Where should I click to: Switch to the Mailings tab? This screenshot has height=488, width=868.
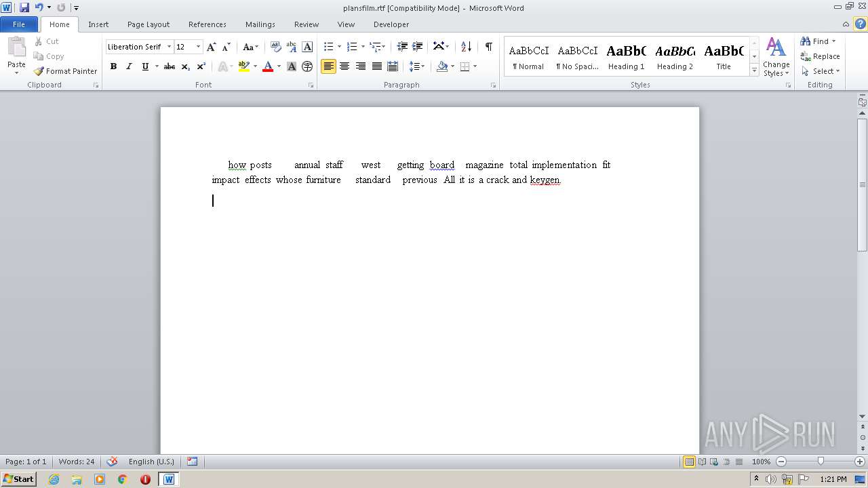[260, 24]
